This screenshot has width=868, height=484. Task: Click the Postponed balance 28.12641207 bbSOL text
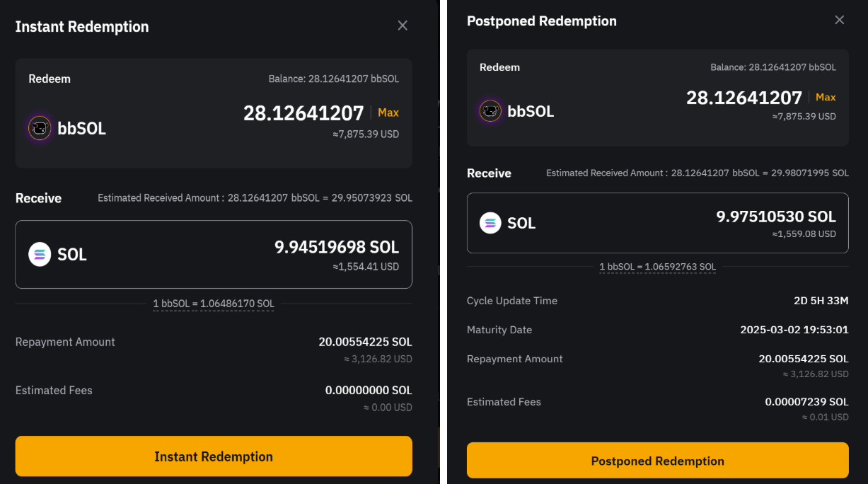pyautogui.click(x=773, y=67)
